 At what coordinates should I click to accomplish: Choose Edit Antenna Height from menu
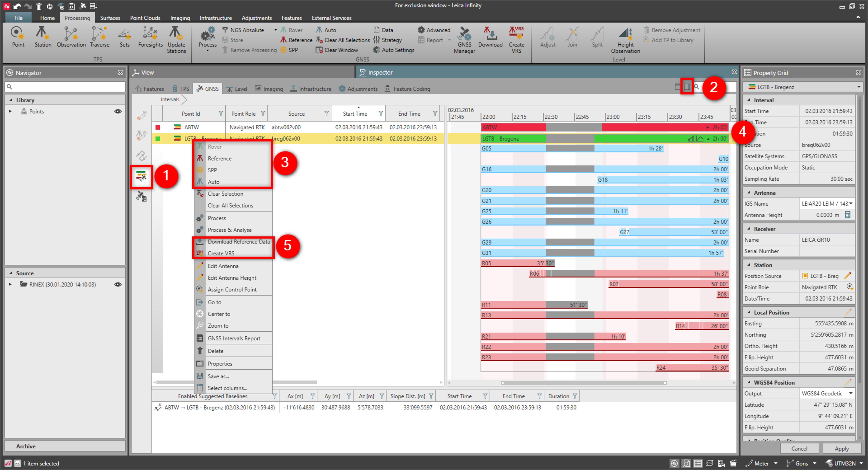pos(234,278)
